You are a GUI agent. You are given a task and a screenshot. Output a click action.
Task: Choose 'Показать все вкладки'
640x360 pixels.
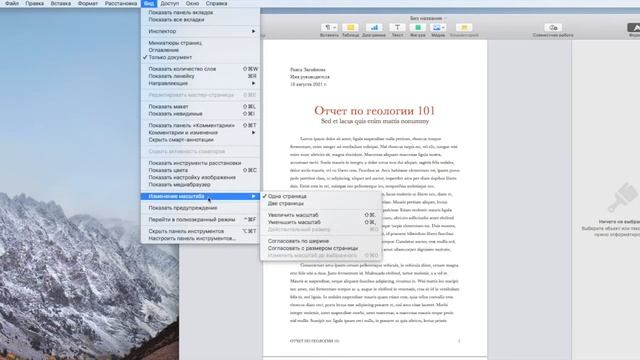[x=200, y=20]
